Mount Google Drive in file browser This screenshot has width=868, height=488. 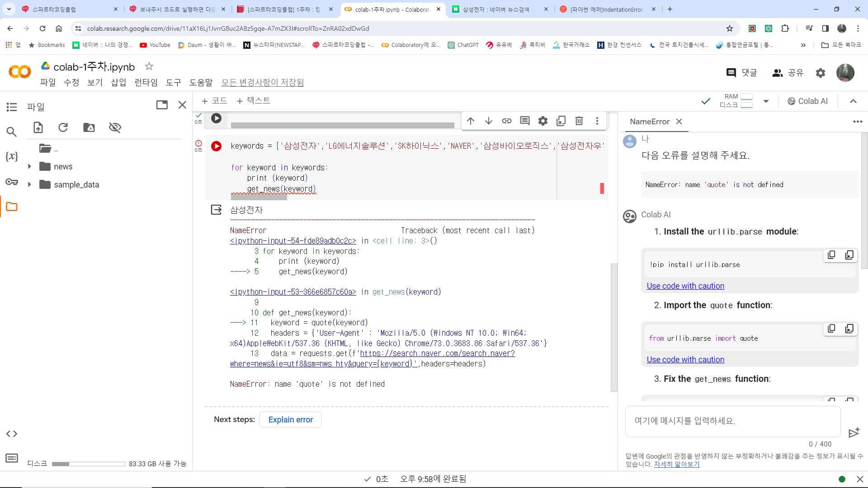[89, 127]
